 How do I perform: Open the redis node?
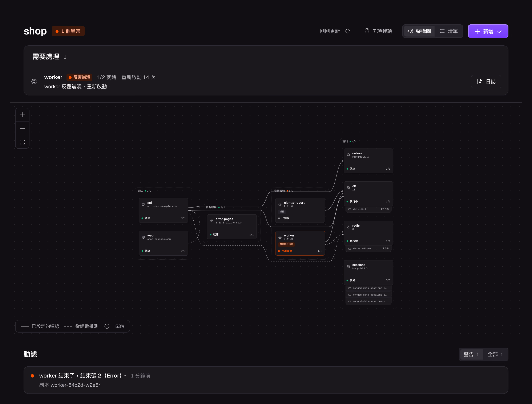click(x=368, y=233)
